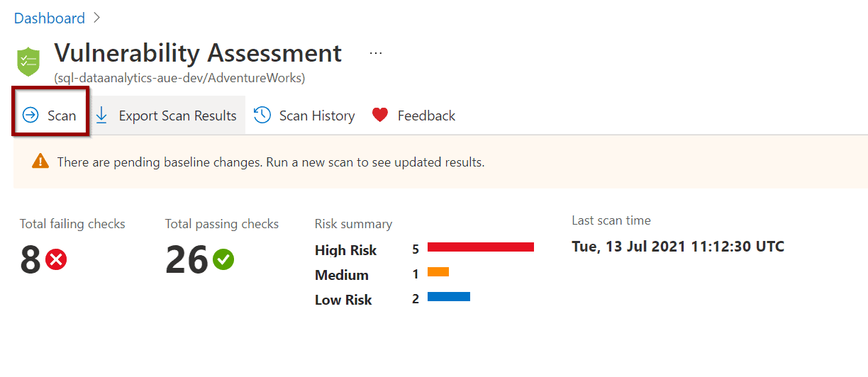Image resolution: width=868 pixels, height=377 pixels.
Task: Click the red failing checks X icon
Action: [x=56, y=260]
